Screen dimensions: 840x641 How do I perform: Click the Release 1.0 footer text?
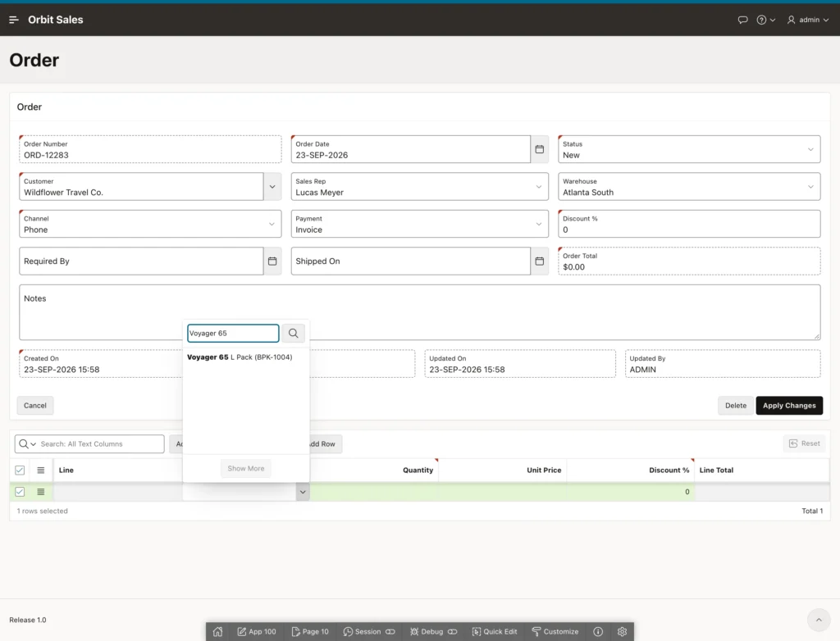pos(28,620)
